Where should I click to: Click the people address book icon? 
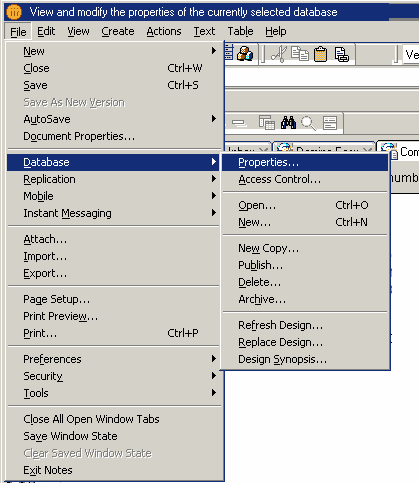tap(245, 54)
